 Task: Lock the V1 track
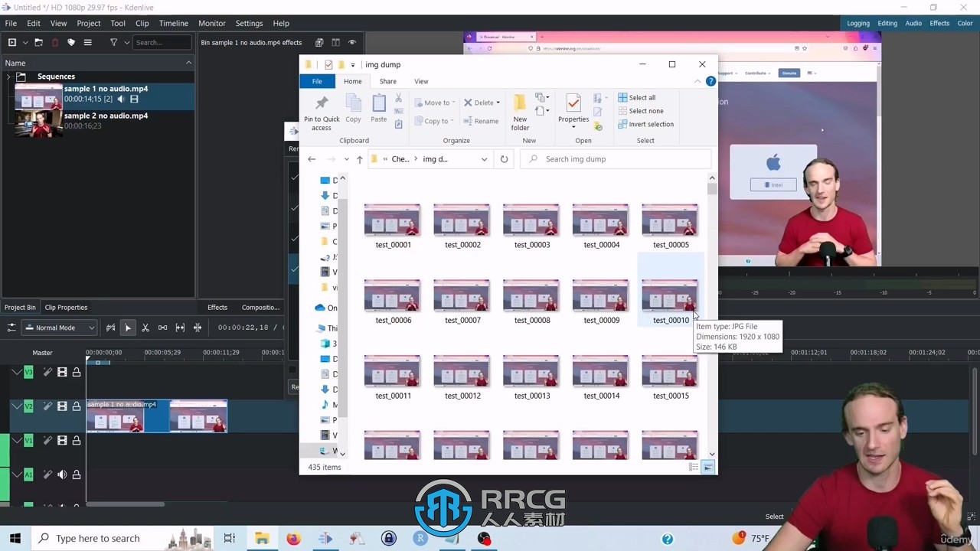(x=77, y=440)
